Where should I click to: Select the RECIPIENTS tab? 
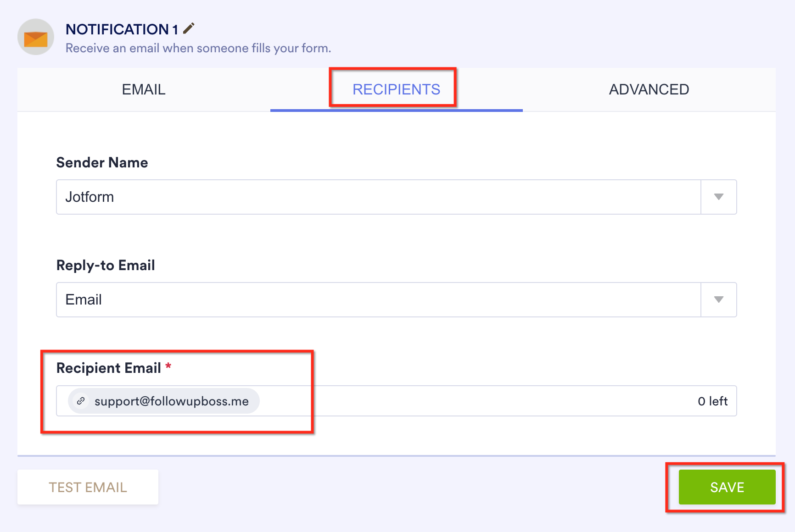(397, 89)
